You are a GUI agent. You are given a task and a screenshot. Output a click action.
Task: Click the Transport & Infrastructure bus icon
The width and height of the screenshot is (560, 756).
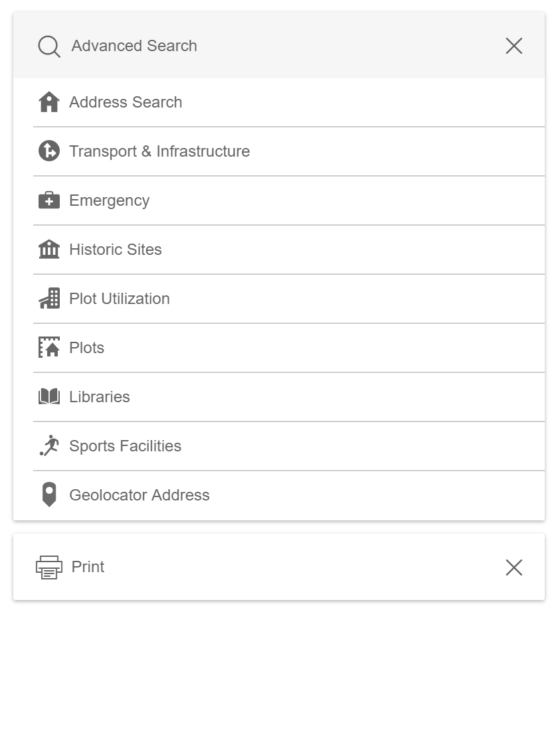pyautogui.click(x=49, y=151)
